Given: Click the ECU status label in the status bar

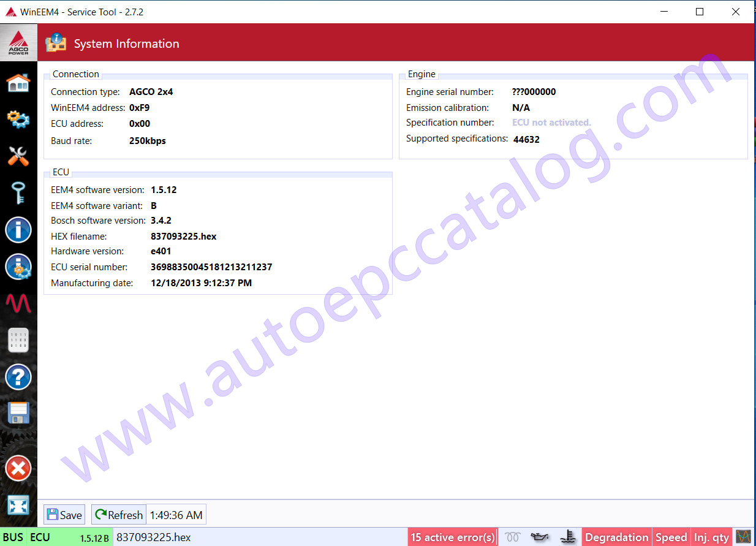Looking at the screenshot, I should 40,537.
